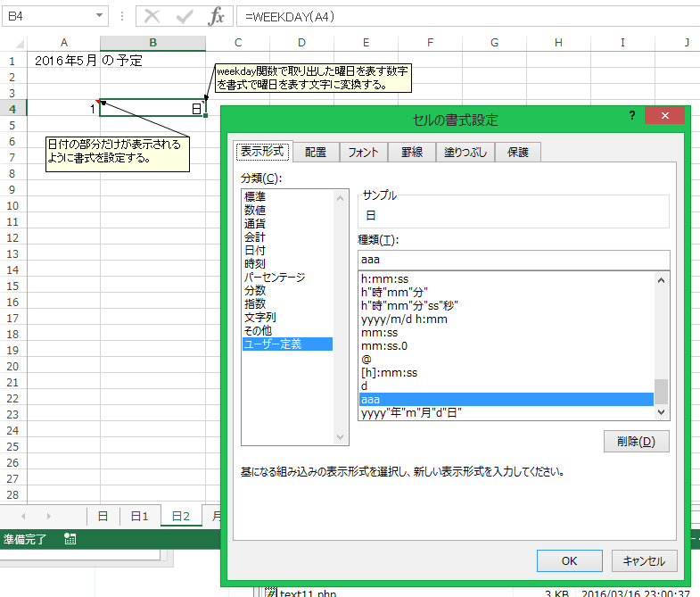Switch to the 塗りつぶし tab
The height and width of the screenshot is (597, 700).
click(x=466, y=153)
